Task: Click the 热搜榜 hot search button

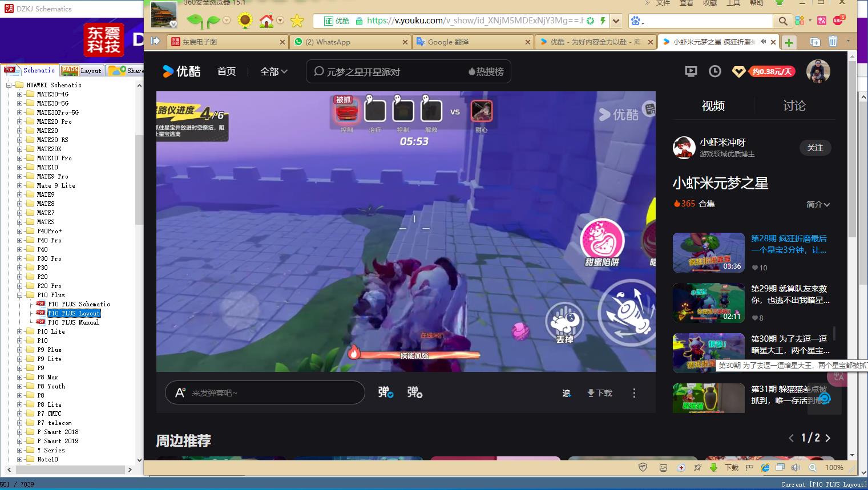Action: click(486, 71)
